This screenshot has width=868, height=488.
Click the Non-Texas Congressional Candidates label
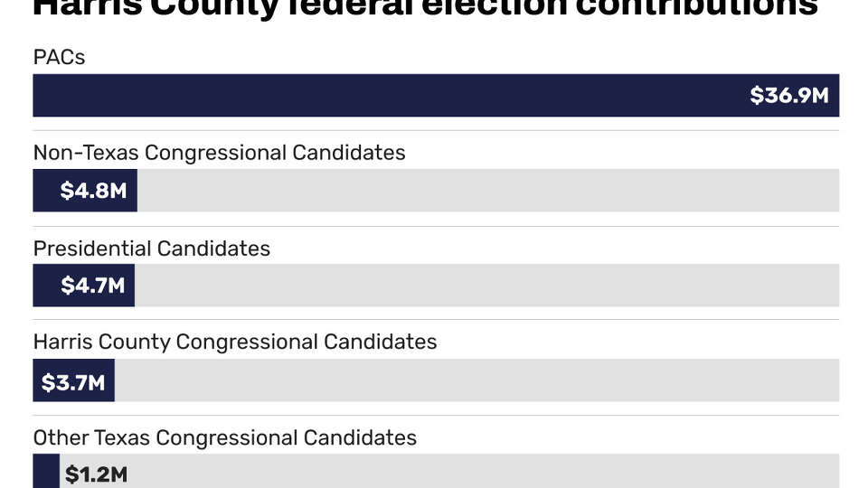pyautogui.click(x=219, y=152)
